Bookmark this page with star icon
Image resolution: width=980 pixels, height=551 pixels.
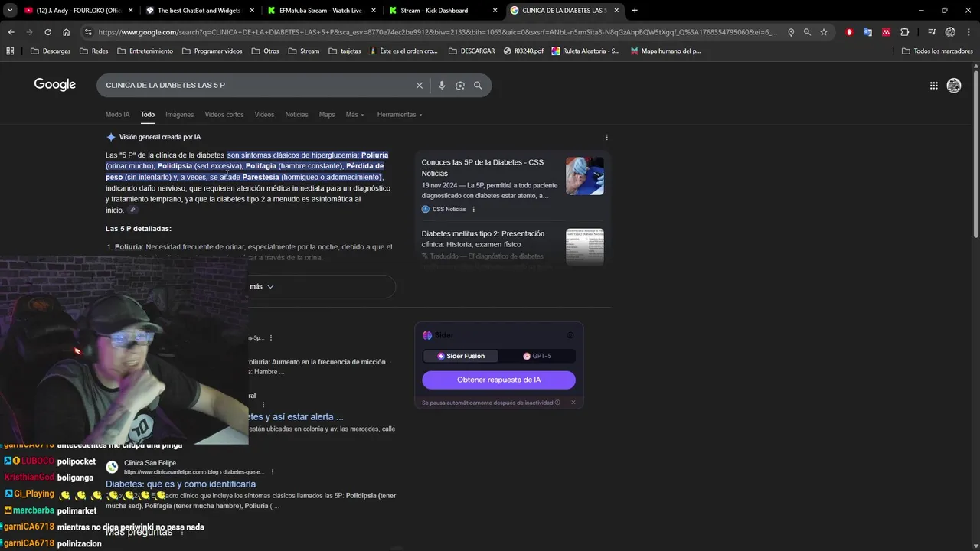pyautogui.click(x=824, y=32)
